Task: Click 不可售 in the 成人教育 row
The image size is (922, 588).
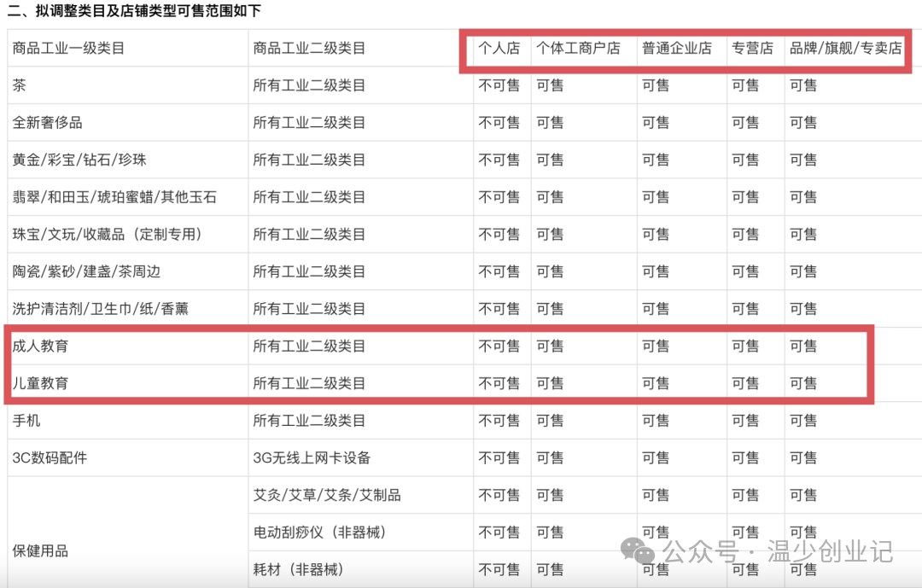Action: 499,346
